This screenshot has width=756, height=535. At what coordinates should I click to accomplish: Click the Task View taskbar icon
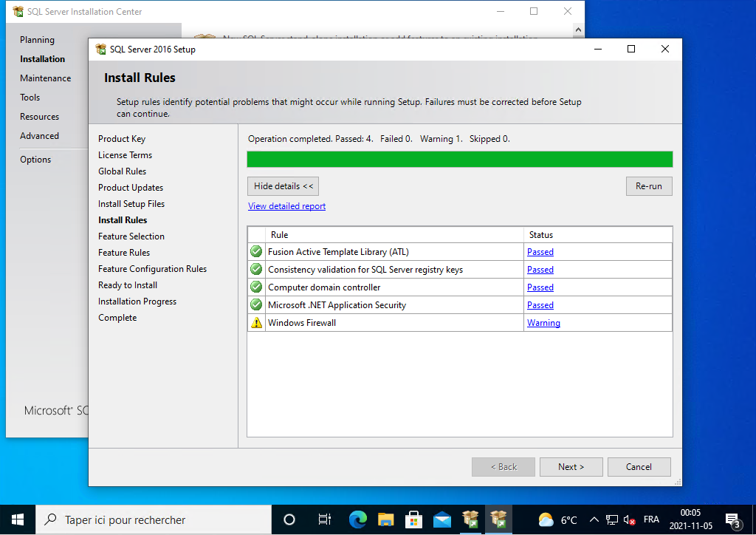tap(324, 519)
